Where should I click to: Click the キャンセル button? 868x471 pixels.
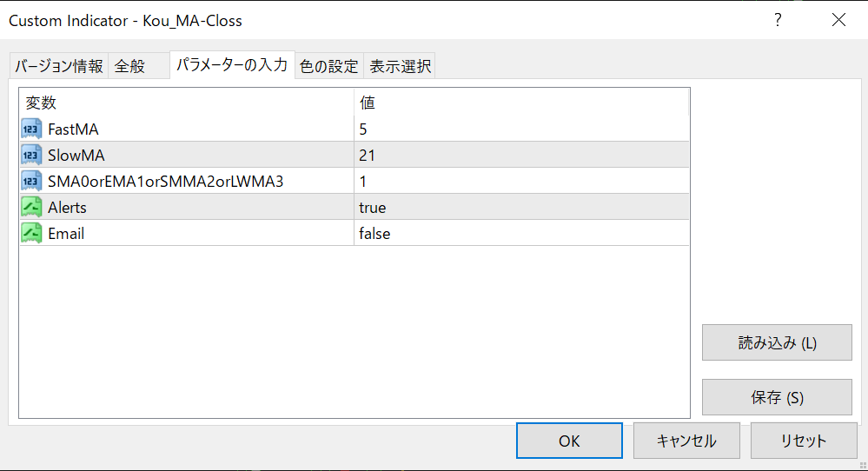coord(686,441)
